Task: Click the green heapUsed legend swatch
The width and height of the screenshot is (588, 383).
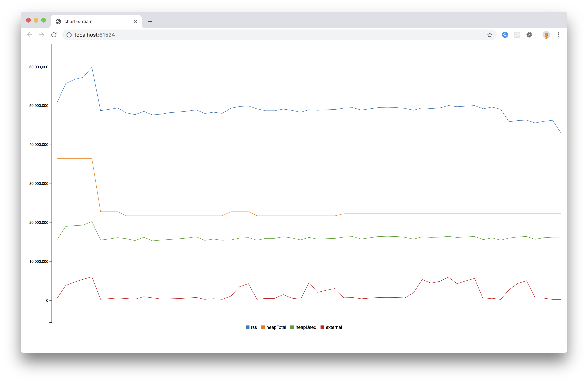Action: 292,328
